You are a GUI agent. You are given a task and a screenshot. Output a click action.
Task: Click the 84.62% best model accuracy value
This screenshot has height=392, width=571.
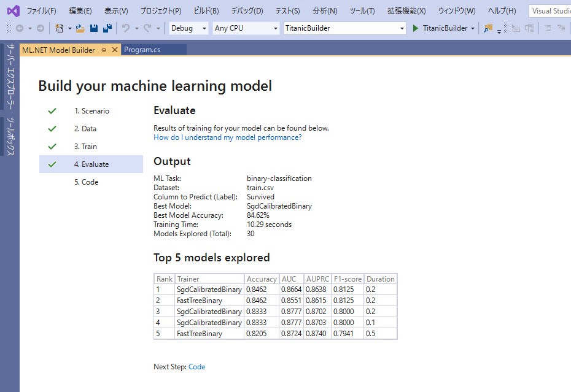click(x=258, y=215)
